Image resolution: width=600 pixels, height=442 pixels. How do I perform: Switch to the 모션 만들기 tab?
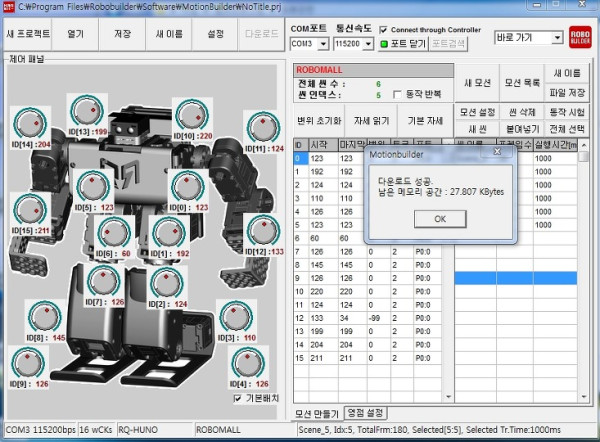317,413
